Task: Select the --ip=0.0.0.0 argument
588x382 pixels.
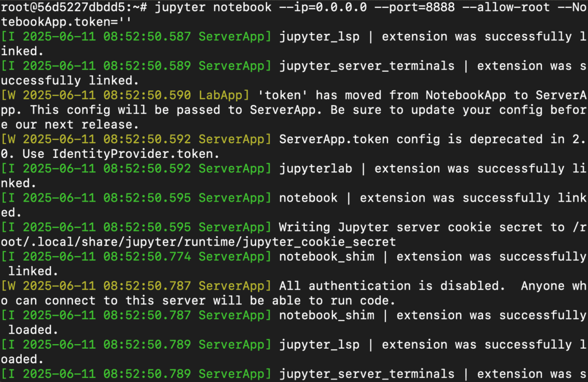Action: [x=323, y=7]
